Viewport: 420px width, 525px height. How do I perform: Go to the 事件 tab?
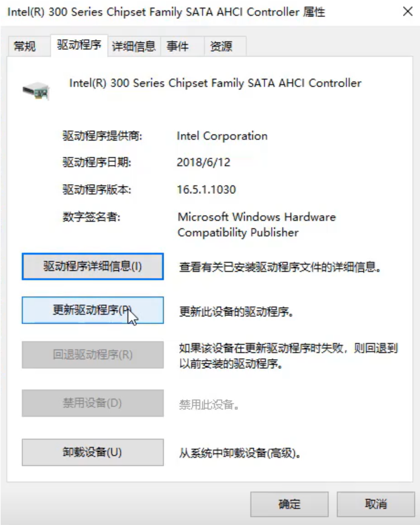point(177,46)
